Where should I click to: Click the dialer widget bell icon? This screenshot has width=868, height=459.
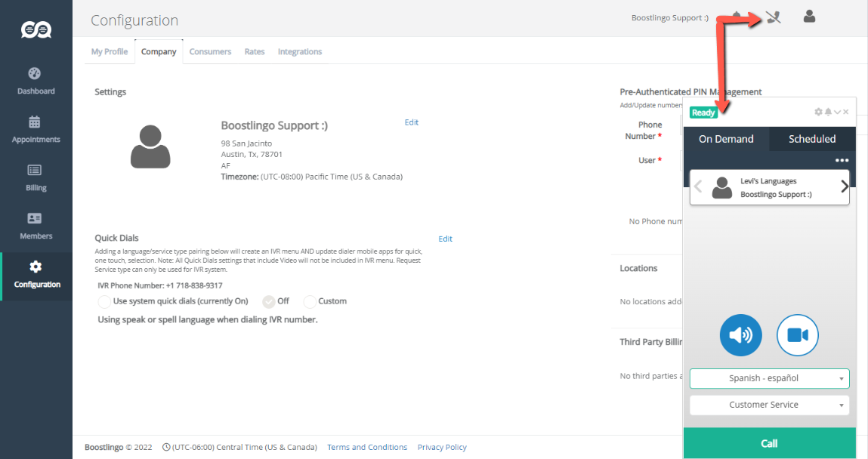click(828, 112)
